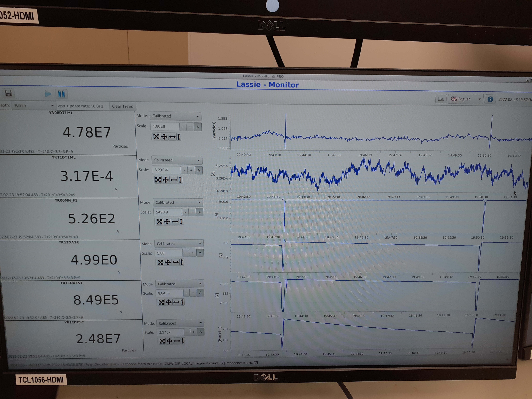Click the screenshot icon beside the language selector
Image resolution: width=532 pixels, height=399 pixels.
point(441,99)
